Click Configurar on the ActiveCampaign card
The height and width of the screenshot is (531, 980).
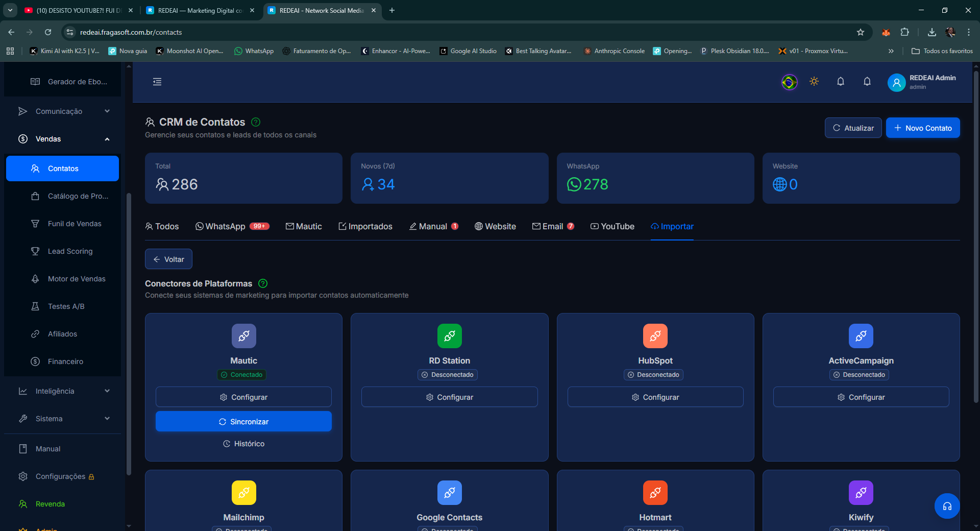coord(861,397)
